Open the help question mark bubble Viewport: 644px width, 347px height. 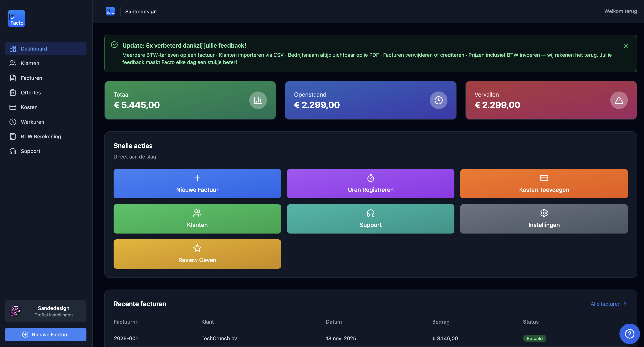pyautogui.click(x=629, y=333)
